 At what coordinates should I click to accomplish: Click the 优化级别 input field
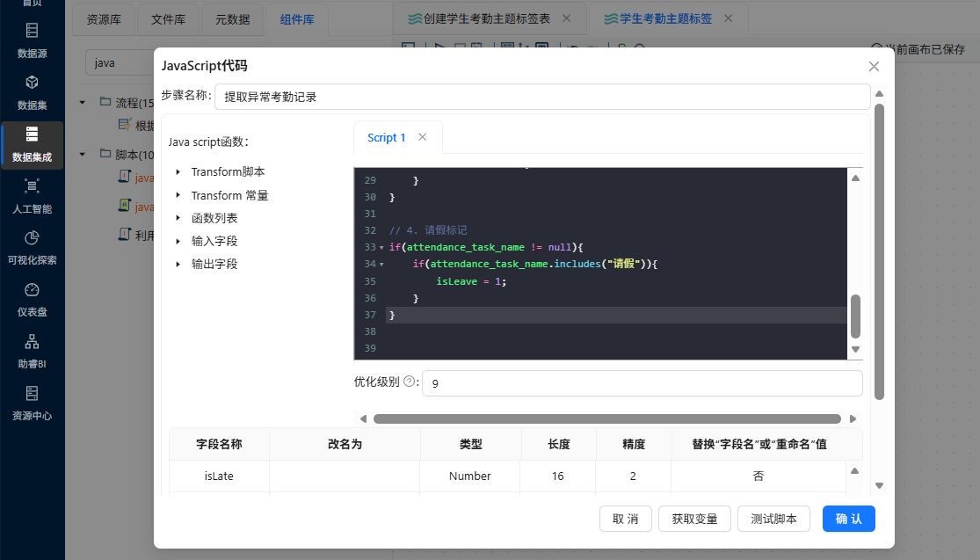pos(642,383)
